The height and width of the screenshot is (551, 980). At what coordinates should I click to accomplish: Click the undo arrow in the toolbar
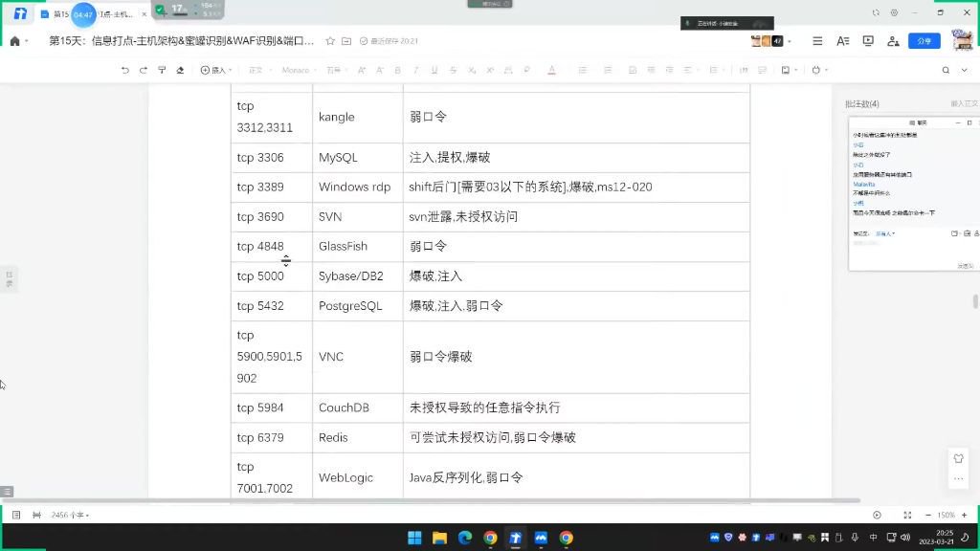[125, 70]
